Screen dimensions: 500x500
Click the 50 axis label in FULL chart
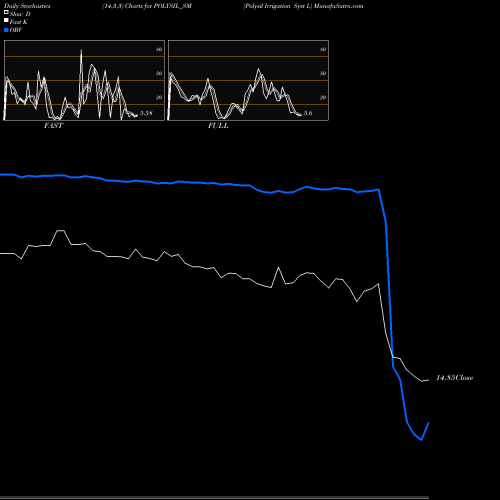323,73
